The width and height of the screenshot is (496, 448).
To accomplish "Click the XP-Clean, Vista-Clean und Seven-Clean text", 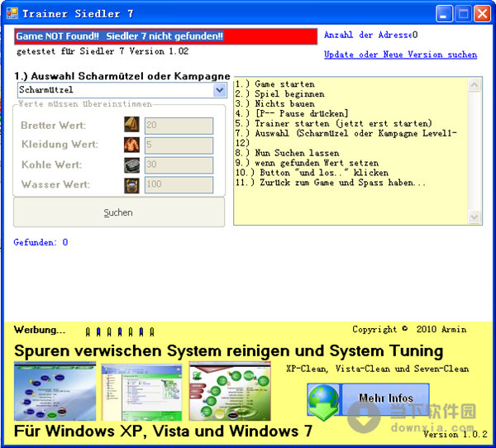I will 378,369.
